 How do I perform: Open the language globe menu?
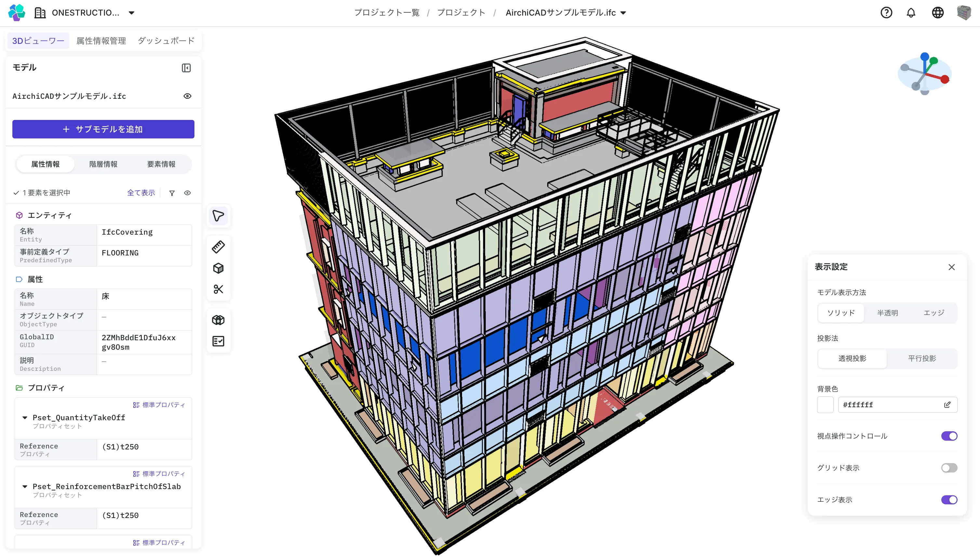click(x=937, y=13)
